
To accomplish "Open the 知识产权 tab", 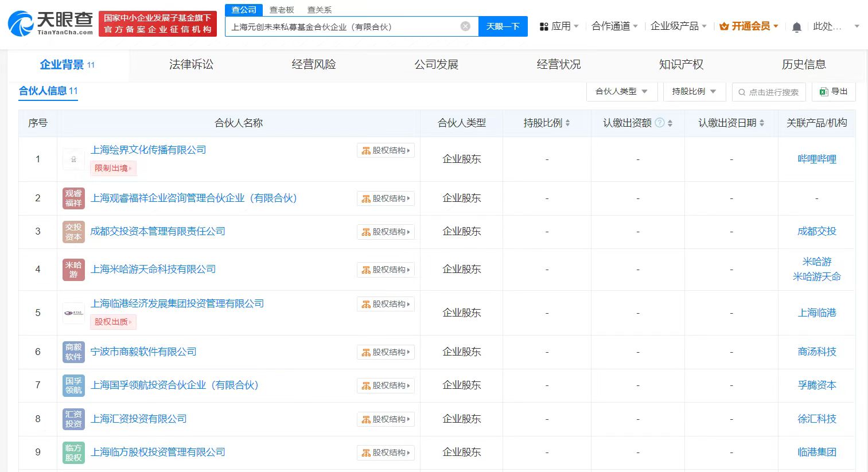I will click(x=682, y=64).
